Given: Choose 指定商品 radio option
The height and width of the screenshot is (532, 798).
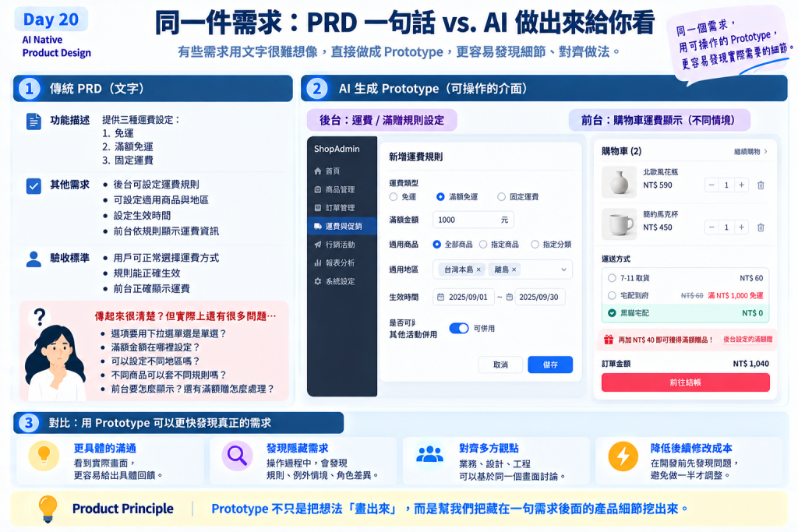Looking at the screenshot, I should tap(483, 245).
